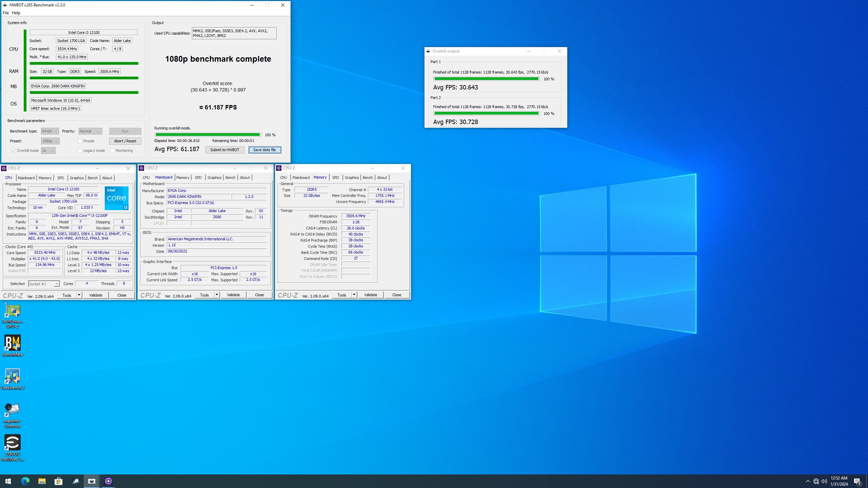Show hidden system tray icons
Viewport: 868px width, 488px height.
click(808, 481)
